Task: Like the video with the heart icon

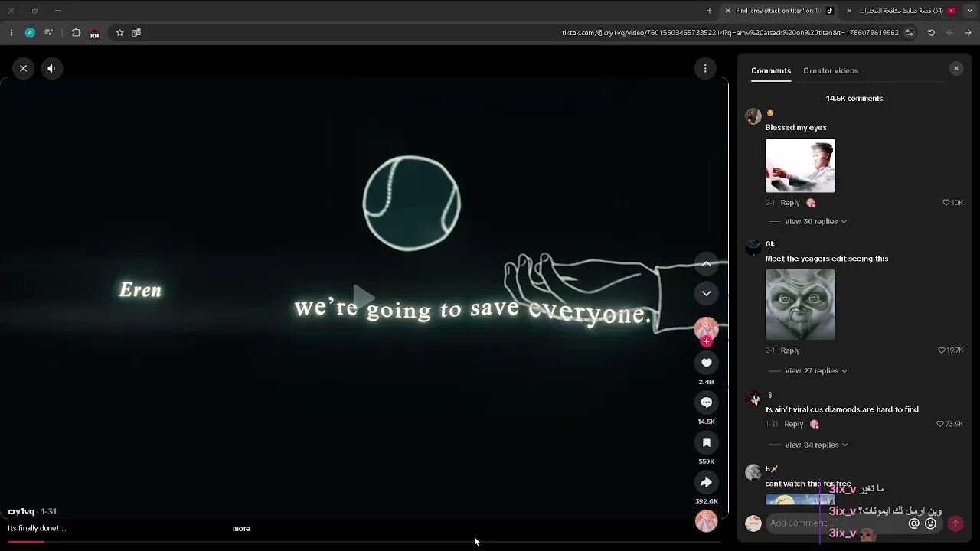Action: click(706, 363)
